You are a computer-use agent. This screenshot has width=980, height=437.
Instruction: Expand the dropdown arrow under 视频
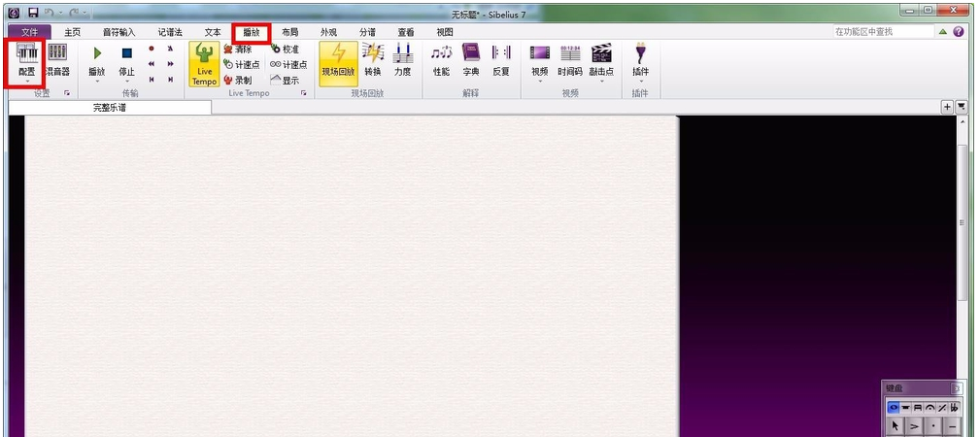540,82
